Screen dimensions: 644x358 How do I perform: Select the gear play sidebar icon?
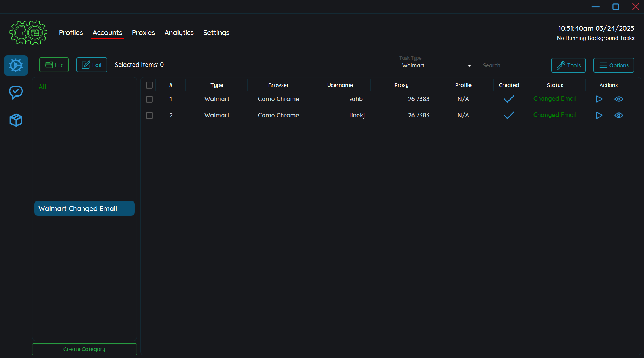pos(16,65)
